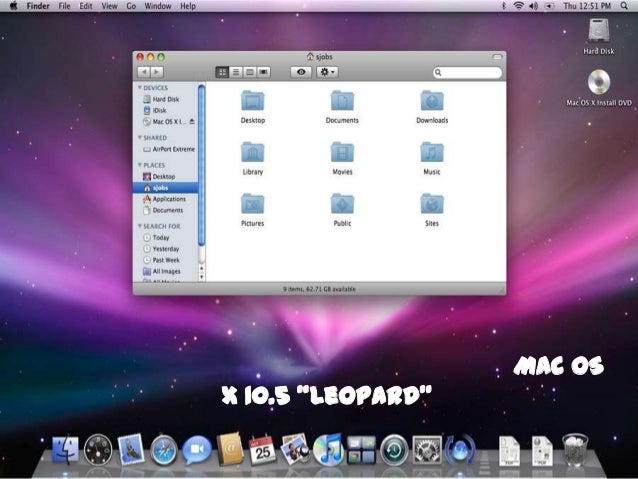Open Dashboard from the Dock
Screen dimensions: 638x479
coord(98,450)
